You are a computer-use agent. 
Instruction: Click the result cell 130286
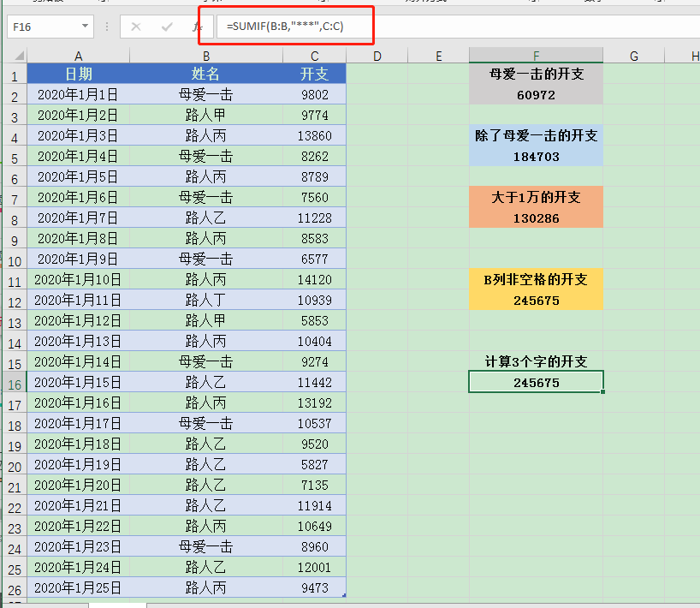tap(537, 218)
